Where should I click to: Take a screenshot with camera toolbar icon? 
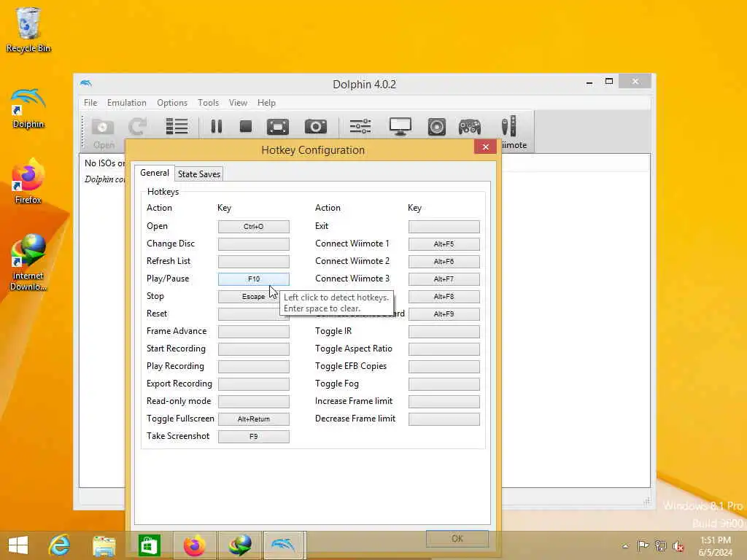315,127
